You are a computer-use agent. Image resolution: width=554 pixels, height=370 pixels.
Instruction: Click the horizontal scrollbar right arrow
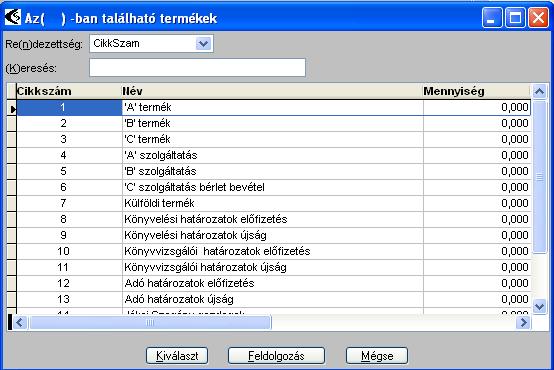click(x=524, y=322)
